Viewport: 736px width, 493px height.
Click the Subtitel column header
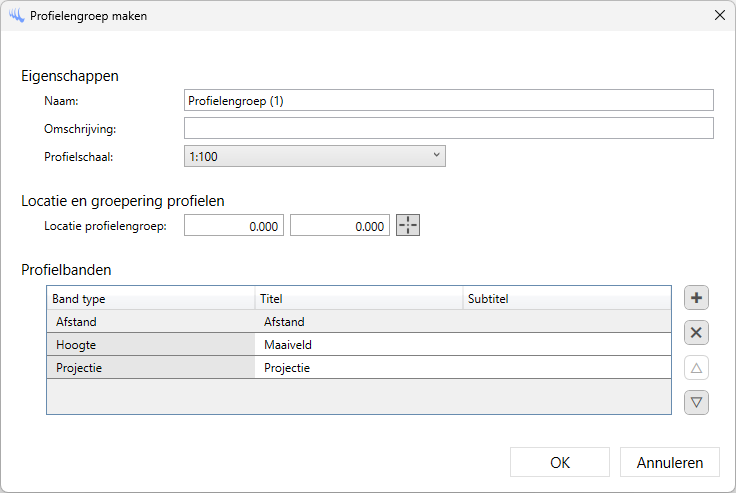(565, 299)
